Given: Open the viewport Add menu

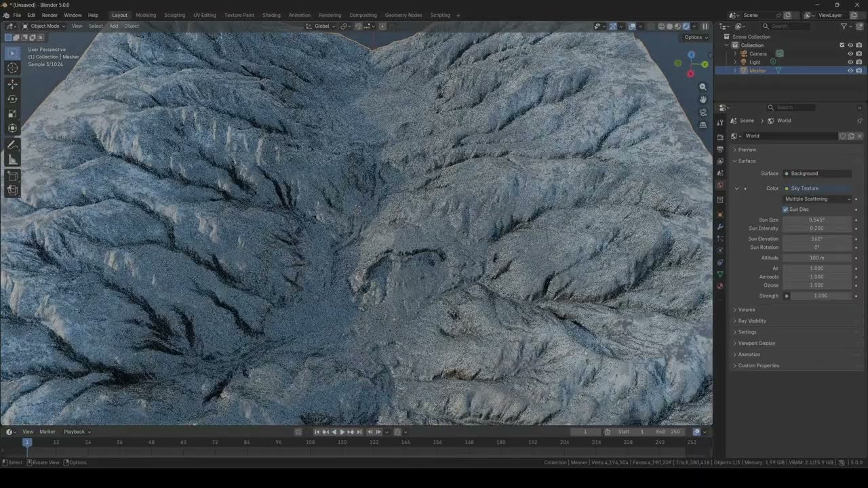Looking at the screenshot, I should 113,26.
